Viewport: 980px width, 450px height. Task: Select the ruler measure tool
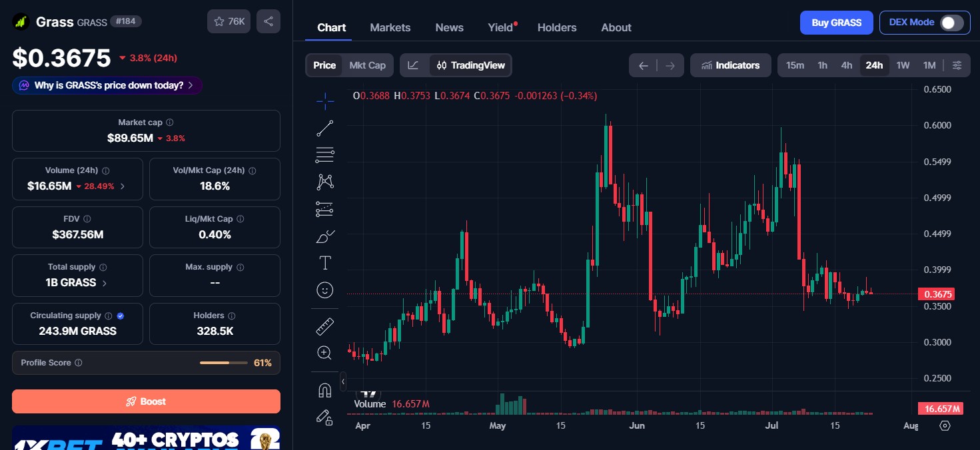point(325,326)
